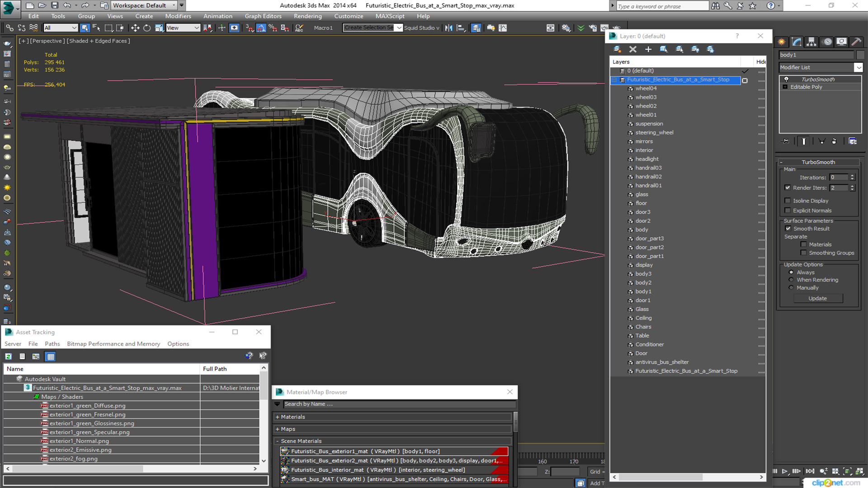868x488 pixels.
Task: Click Create New Layer icon in Layer dialog
Action: [617, 49]
